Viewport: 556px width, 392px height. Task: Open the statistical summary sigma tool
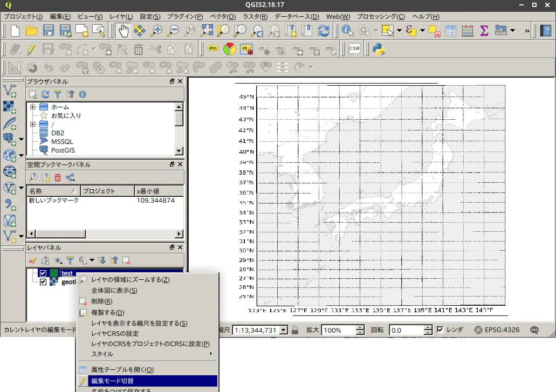[484, 31]
